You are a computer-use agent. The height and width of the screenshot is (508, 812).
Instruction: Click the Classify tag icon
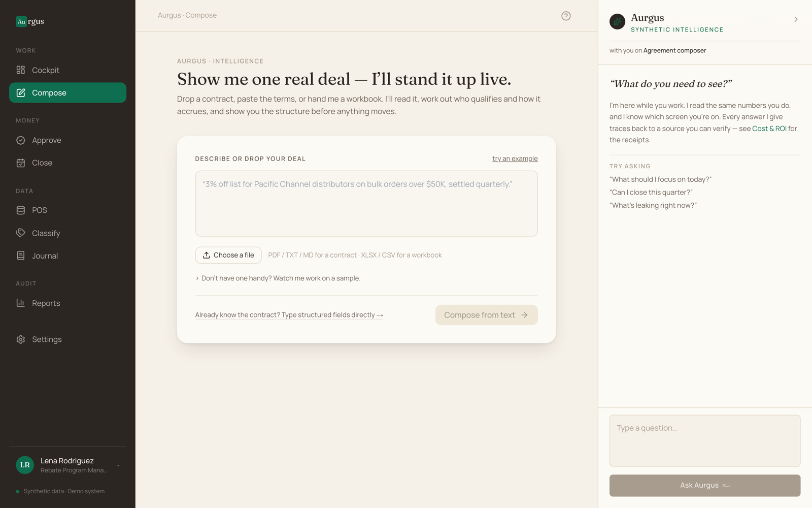click(x=21, y=233)
